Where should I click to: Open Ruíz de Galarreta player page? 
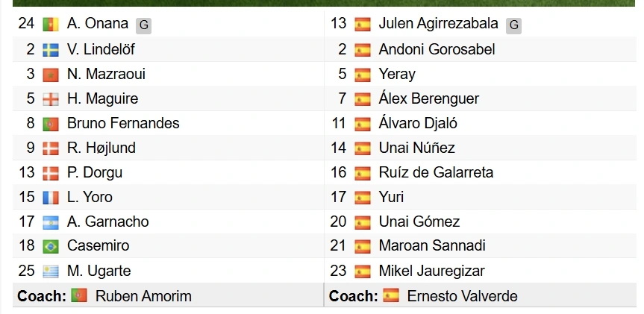436,172
